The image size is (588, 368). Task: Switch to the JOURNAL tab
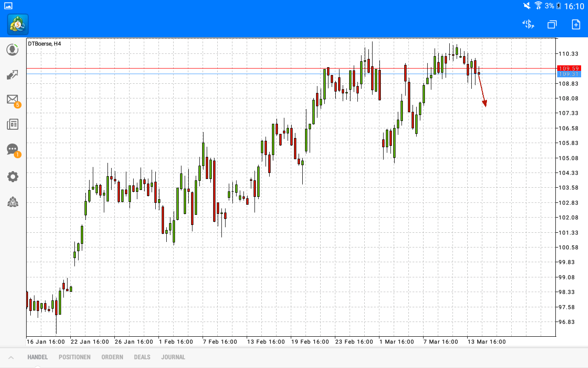[173, 357]
